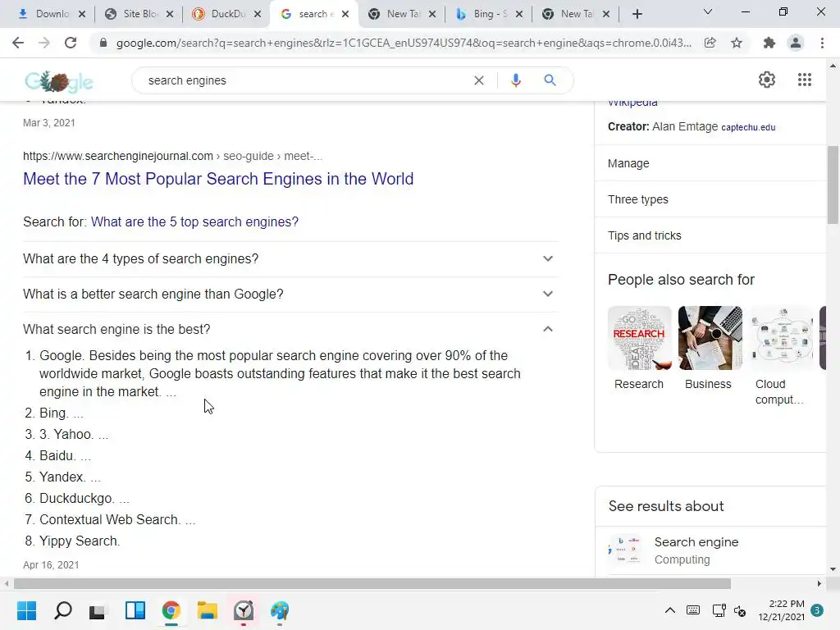Open 'Meet the 7 Most Popular Search Engines' link
Screen dimensions: 840x630
[218, 179]
